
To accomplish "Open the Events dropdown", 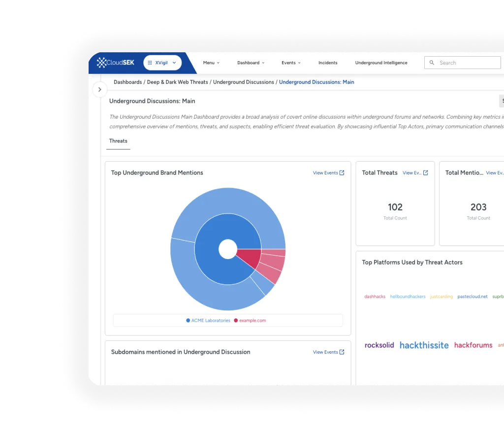I will (x=291, y=63).
